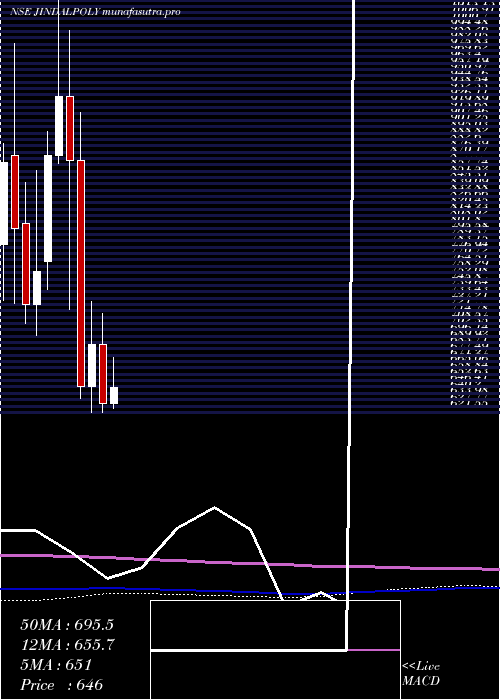Click the <<Live MACD label
Viewport: 500px width, 700px height.
click(421, 674)
